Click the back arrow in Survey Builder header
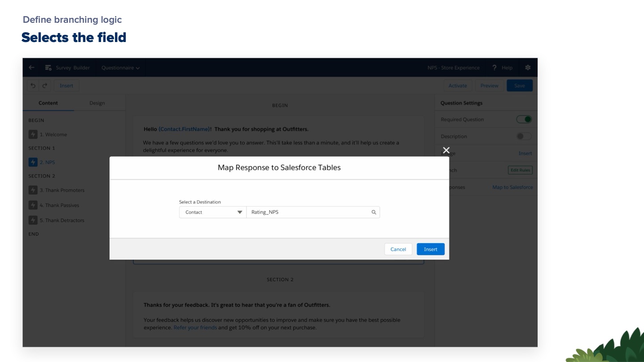 coord(31,67)
